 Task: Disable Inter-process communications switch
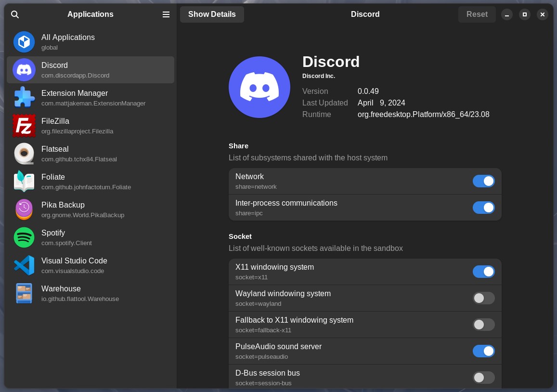coord(483,208)
